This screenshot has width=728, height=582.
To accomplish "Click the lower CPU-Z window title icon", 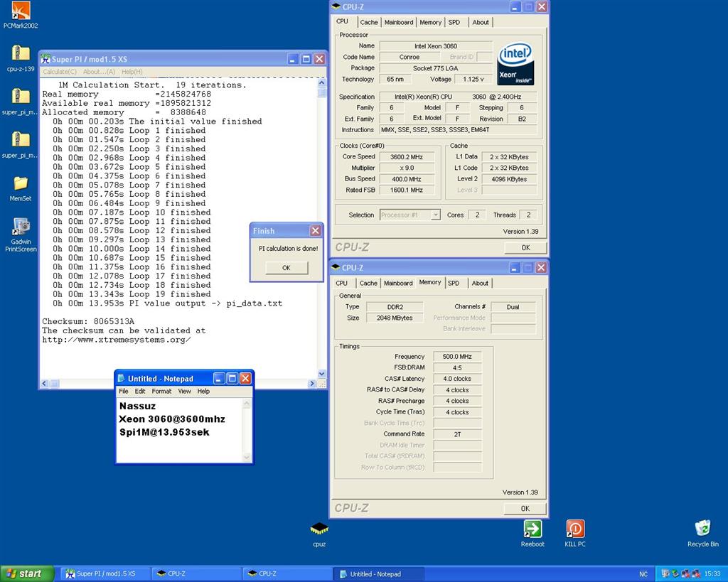I will tap(336, 267).
